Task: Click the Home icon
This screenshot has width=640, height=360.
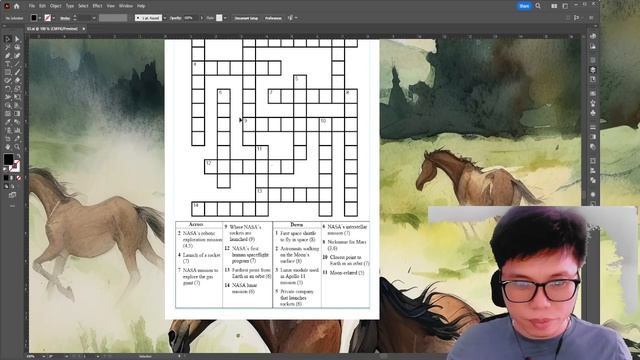Action: [x=16, y=6]
